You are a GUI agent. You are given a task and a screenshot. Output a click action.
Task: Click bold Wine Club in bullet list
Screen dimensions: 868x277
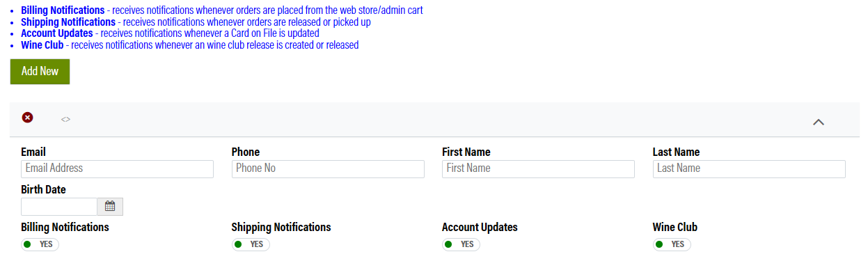(42, 45)
